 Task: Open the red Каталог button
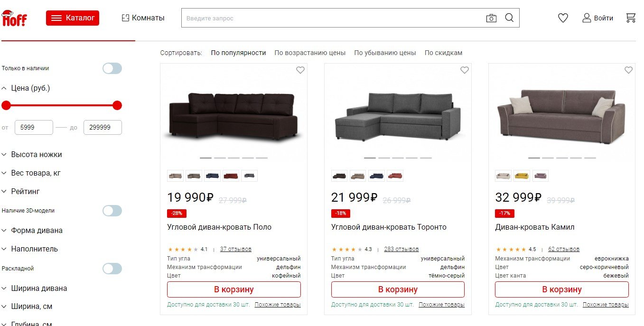coord(73,18)
